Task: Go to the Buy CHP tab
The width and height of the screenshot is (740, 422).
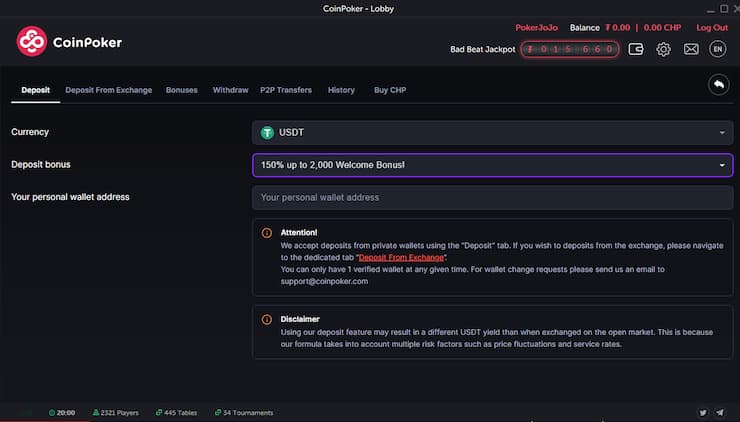Action: tap(390, 90)
